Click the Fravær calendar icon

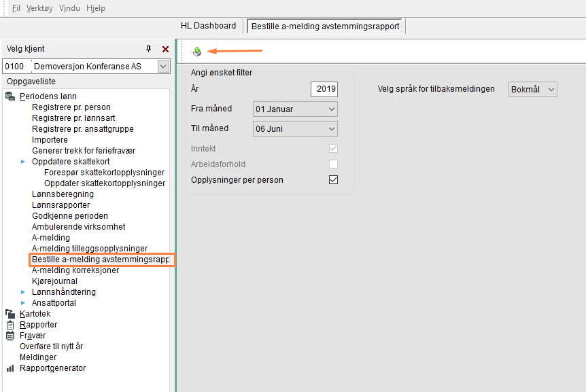click(x=10, y=336)
